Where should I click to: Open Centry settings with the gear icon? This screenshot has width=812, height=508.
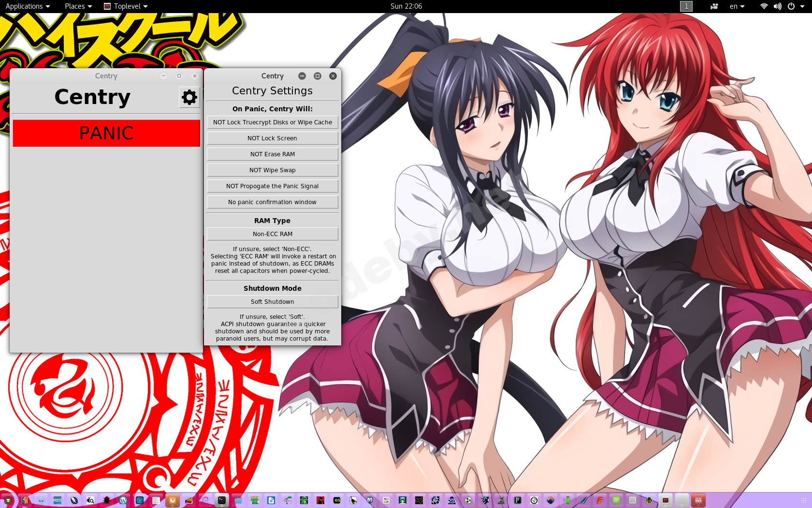tap(189, 97)
